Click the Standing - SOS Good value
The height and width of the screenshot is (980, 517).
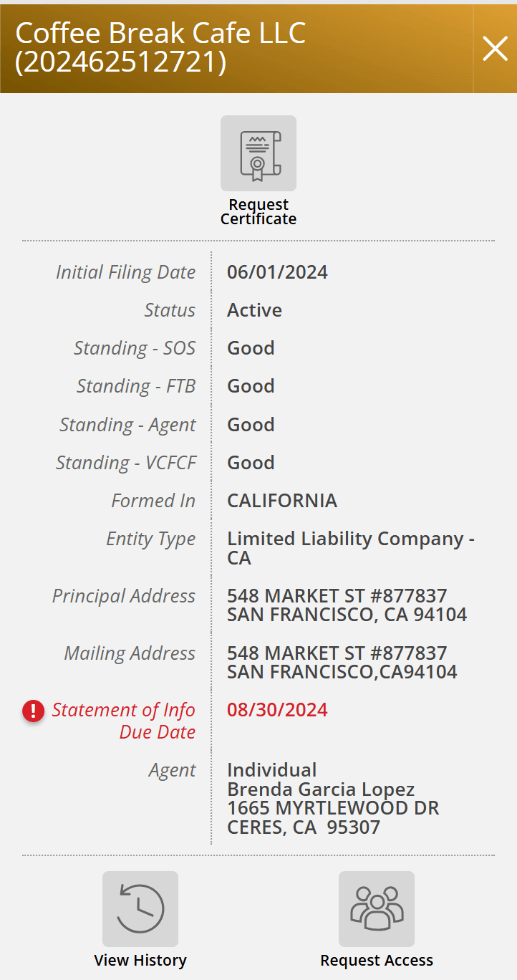point(251,348)
